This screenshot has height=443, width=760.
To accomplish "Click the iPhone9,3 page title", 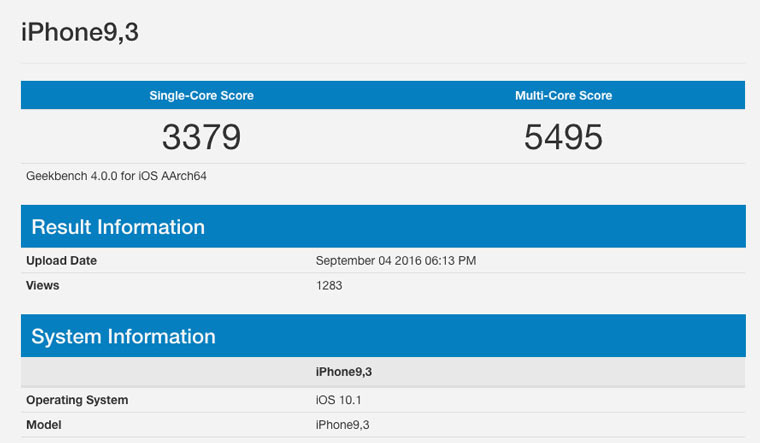I will (80, 32).
